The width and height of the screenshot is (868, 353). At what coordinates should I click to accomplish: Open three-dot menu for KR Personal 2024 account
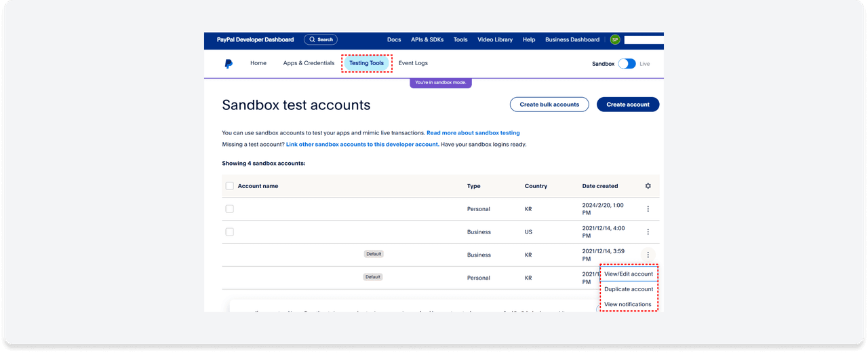pos(648,209)
